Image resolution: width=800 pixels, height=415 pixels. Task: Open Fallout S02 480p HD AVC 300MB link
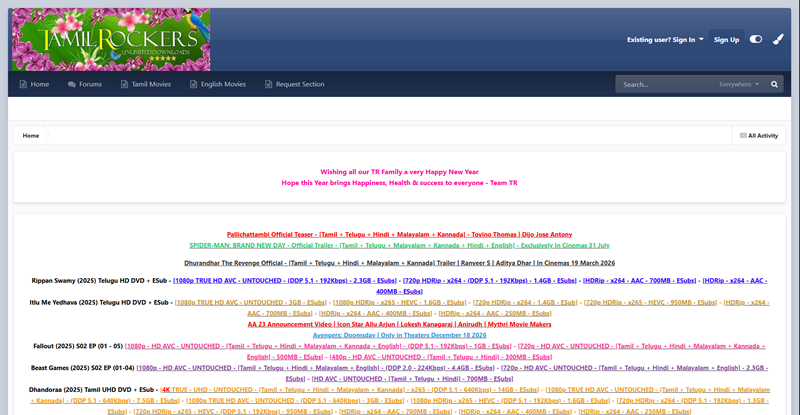point(441,357)
